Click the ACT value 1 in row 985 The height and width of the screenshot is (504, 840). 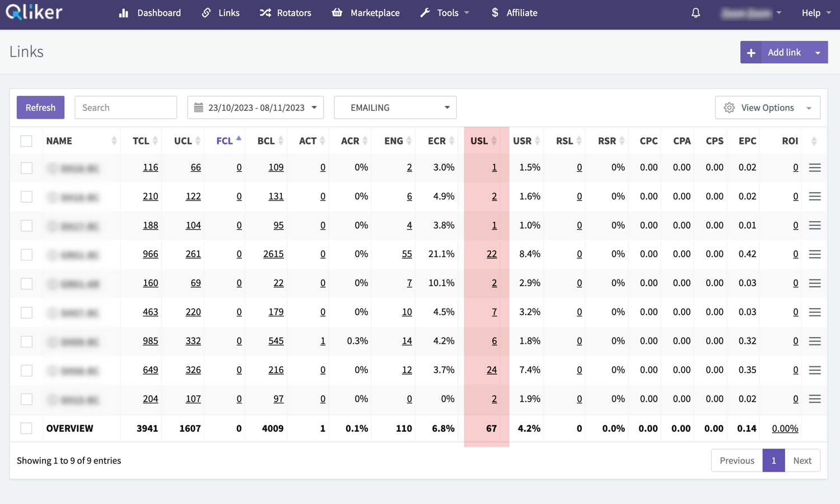(323, 341)
